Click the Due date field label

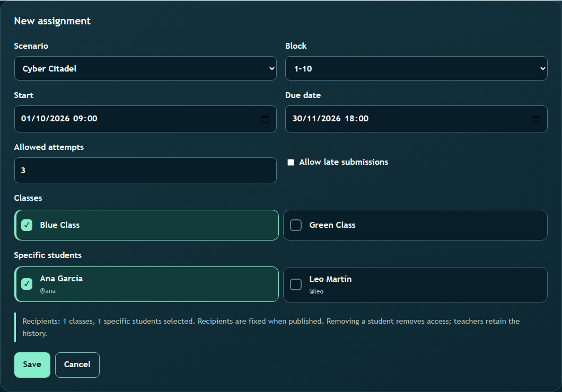click(x=303, y=95)
